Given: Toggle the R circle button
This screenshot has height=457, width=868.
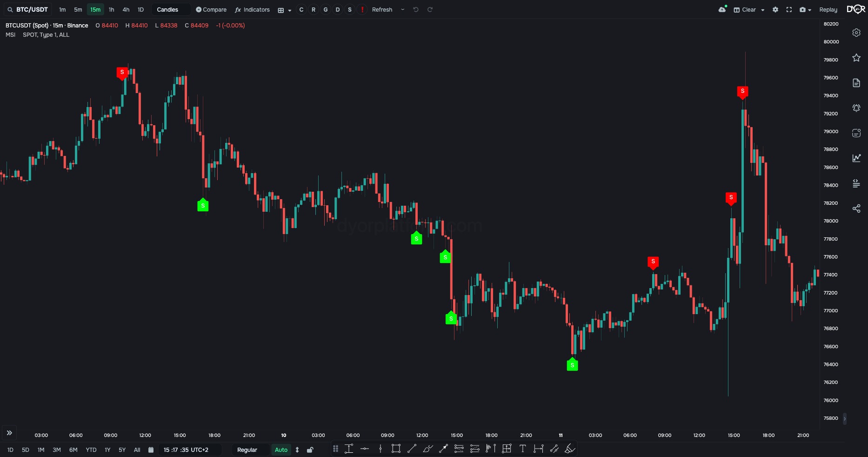Looking at the screenshot, I should pyautogui.click(x=314, y=9).
